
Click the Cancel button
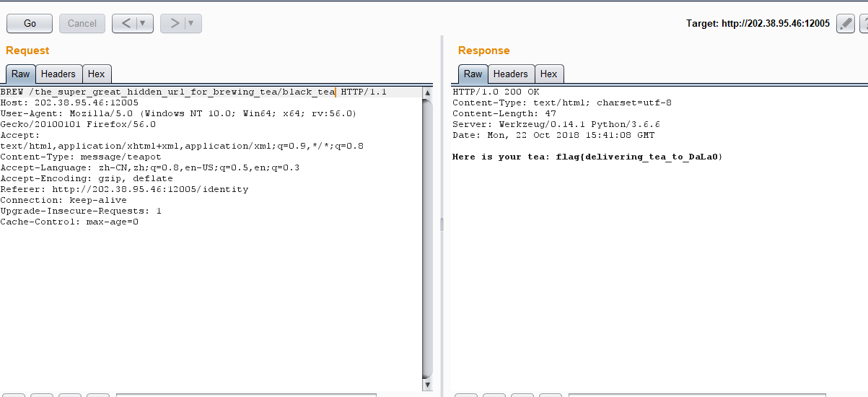click(x=82, y=23)
